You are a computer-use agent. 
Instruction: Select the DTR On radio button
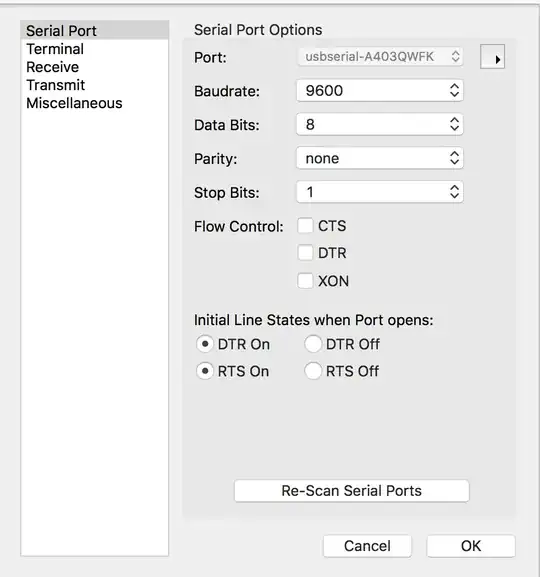click(204, 344)
